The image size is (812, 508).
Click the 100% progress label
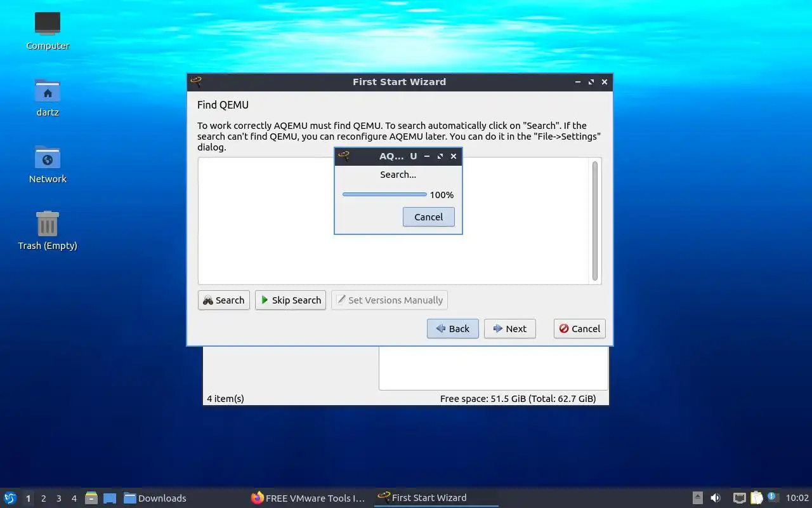click(x=442, y=195)
